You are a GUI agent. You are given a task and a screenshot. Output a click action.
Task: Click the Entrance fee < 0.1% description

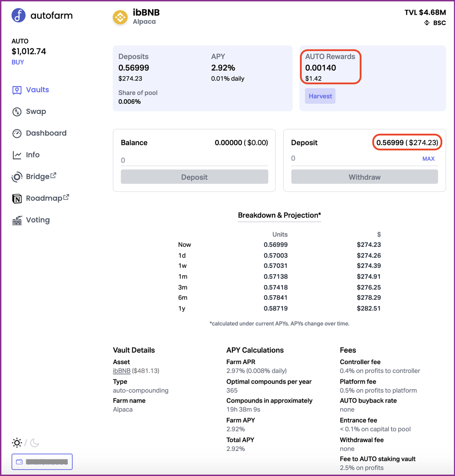point(375,429)
